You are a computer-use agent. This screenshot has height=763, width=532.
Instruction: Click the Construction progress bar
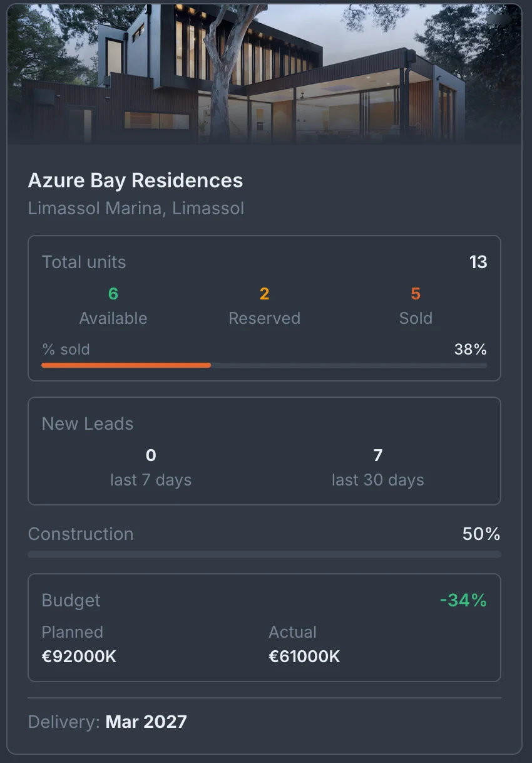(264, 554)
